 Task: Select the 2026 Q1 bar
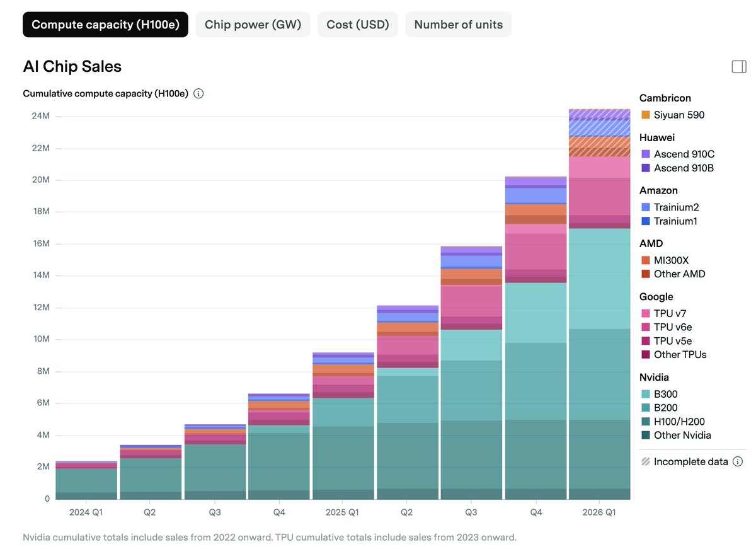[600, 304]
